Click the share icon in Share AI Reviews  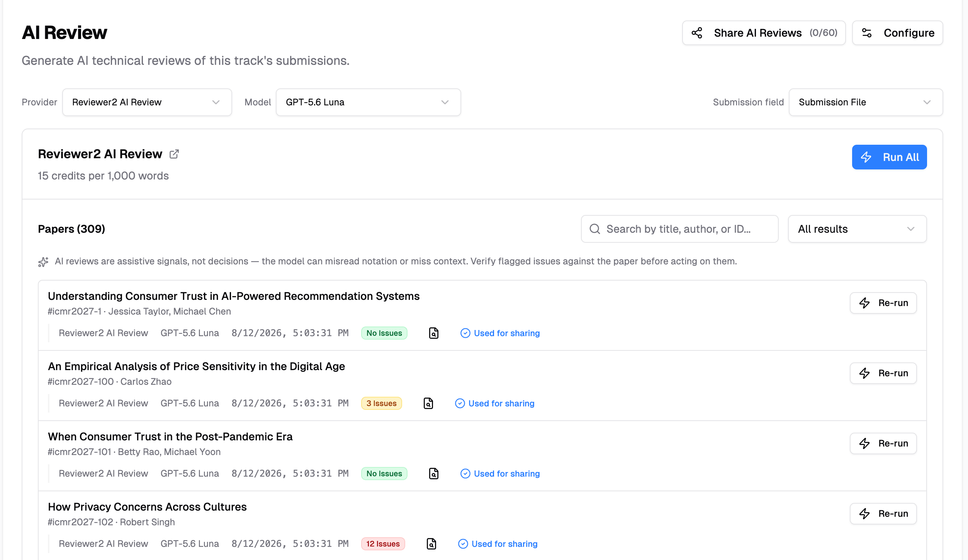click(697, 33)
